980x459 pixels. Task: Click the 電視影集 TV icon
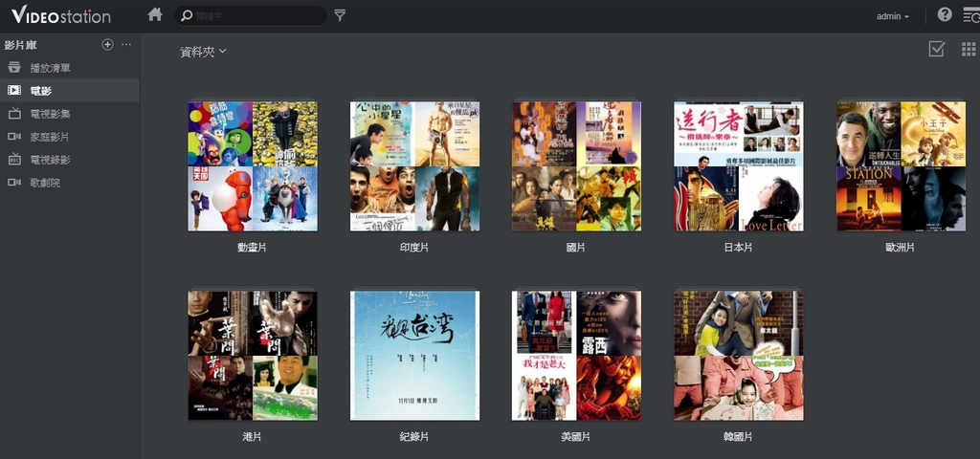pos(14,114)
